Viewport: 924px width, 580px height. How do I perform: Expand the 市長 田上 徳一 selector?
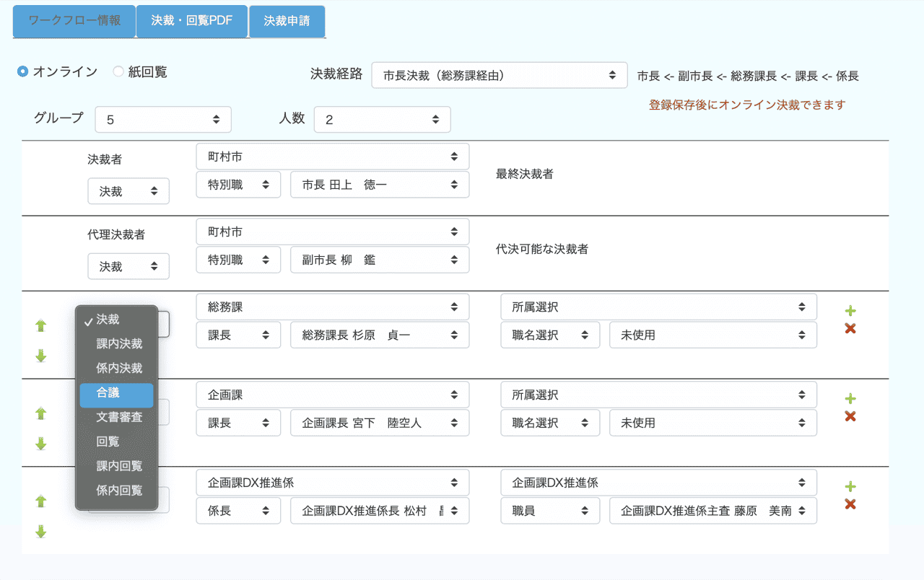point(380,185)
